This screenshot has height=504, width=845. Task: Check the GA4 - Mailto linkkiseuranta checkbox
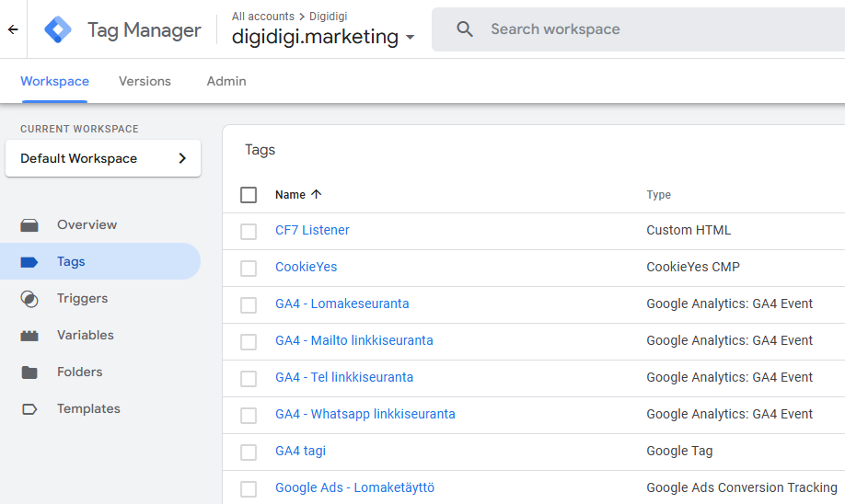coord(249,342)
